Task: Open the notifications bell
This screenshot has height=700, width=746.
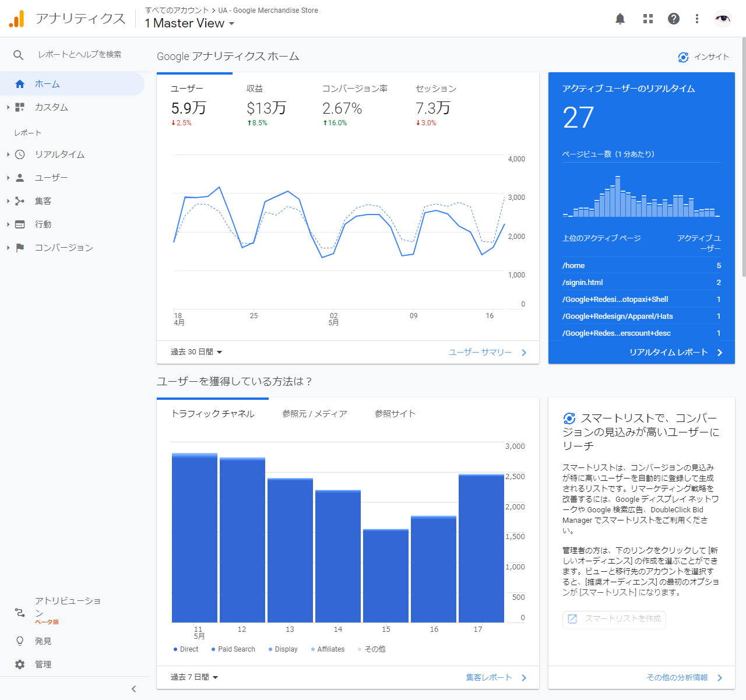Action: click(x=620, y=19)
